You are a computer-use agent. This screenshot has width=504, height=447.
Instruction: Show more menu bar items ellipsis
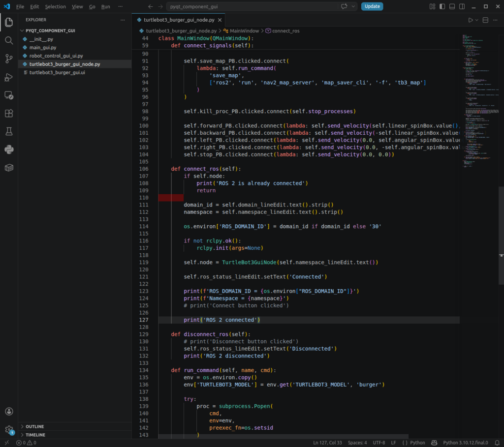tap(121, 6)
